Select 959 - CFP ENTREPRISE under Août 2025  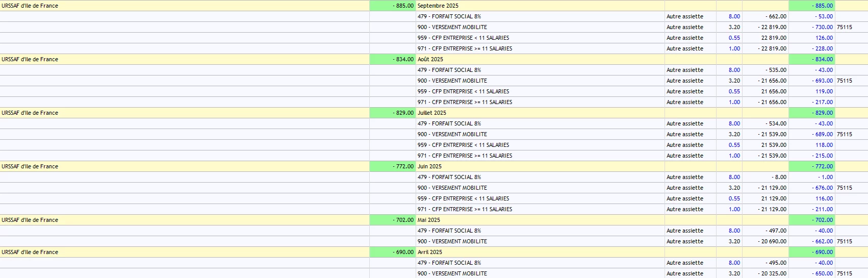point(540,91)
